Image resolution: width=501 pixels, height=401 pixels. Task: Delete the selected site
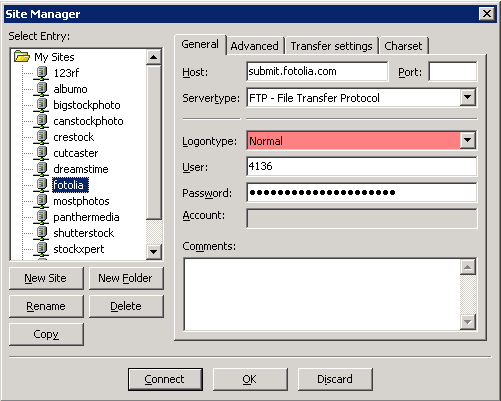(126, 306)
